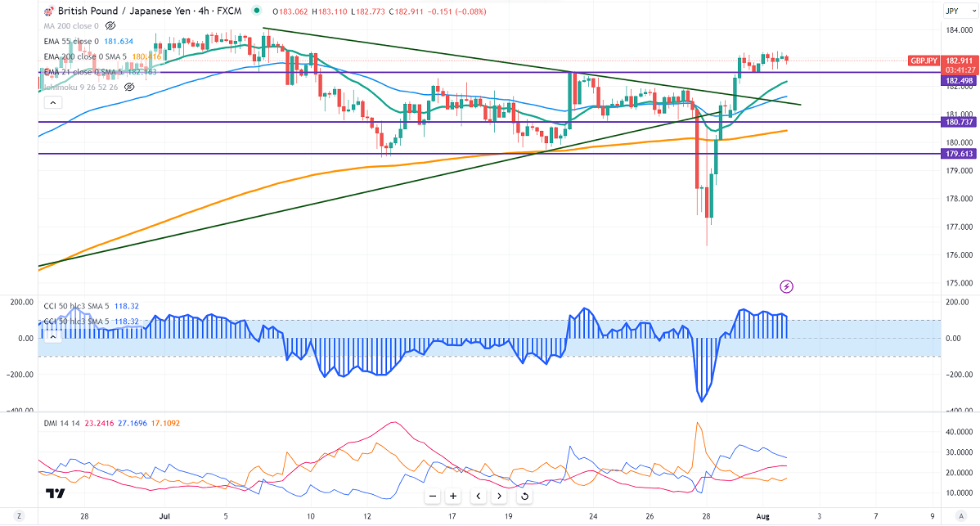This screenshot has height=526, width=980.
Task: Select EMA 200 close 0 SMA 5 legend
Action: point(85,56)
